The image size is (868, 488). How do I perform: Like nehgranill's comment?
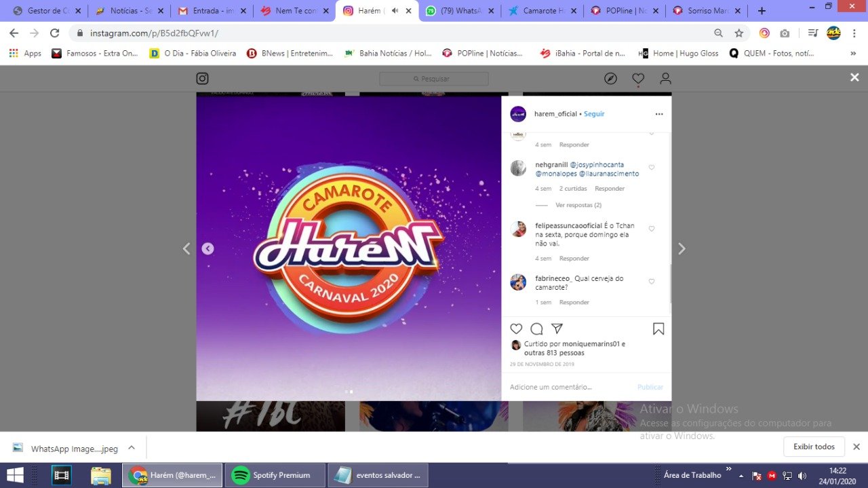(x=652, y=168)
